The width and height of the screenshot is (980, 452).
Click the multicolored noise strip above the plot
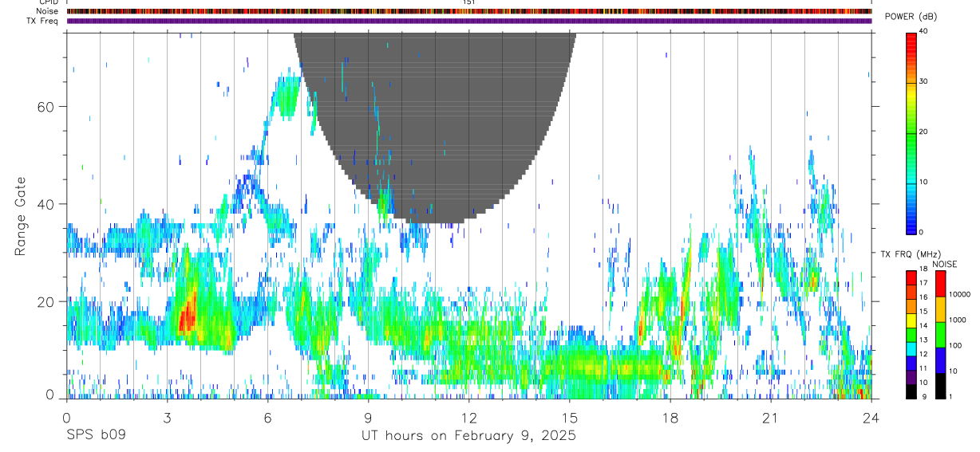point(468,11)
